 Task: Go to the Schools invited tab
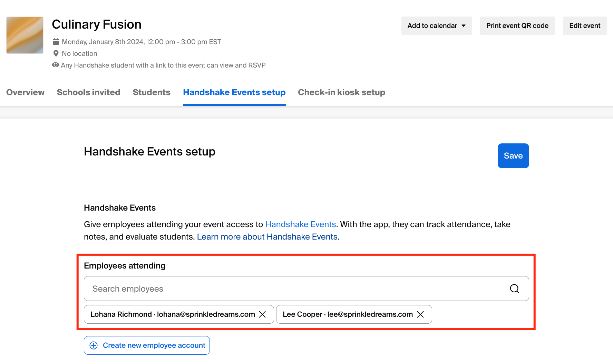click(88, 92)
